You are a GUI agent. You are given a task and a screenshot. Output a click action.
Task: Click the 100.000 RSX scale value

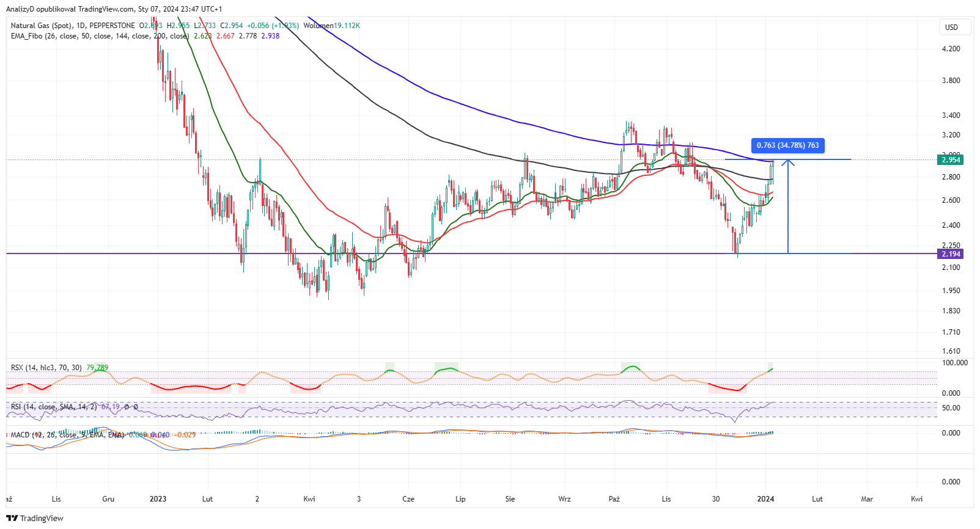click(955, 363)
